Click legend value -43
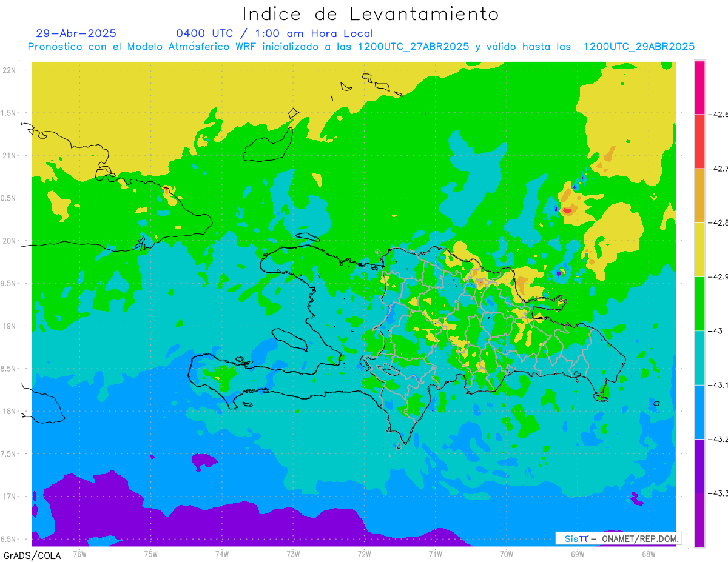Image resolution: width=728 pixels, height=562 pixels. (715, 331)
